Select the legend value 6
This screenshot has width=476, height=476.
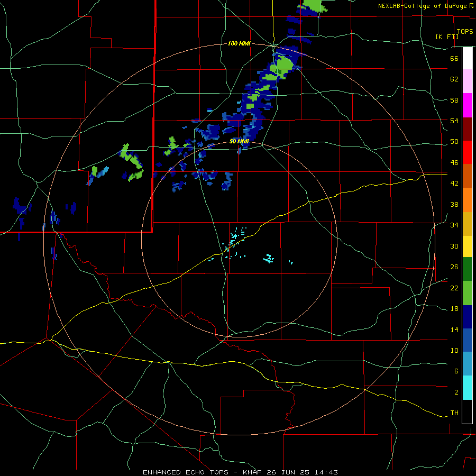[x=456, y=371]
